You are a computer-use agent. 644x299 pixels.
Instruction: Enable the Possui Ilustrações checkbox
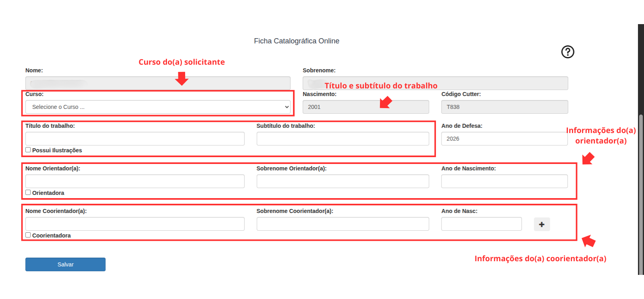coord(28,150)
